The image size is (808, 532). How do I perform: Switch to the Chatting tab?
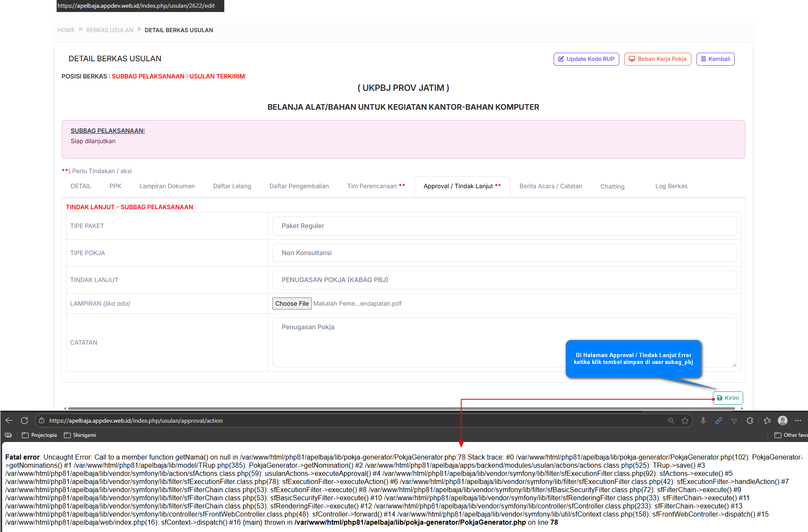(612, 186)
